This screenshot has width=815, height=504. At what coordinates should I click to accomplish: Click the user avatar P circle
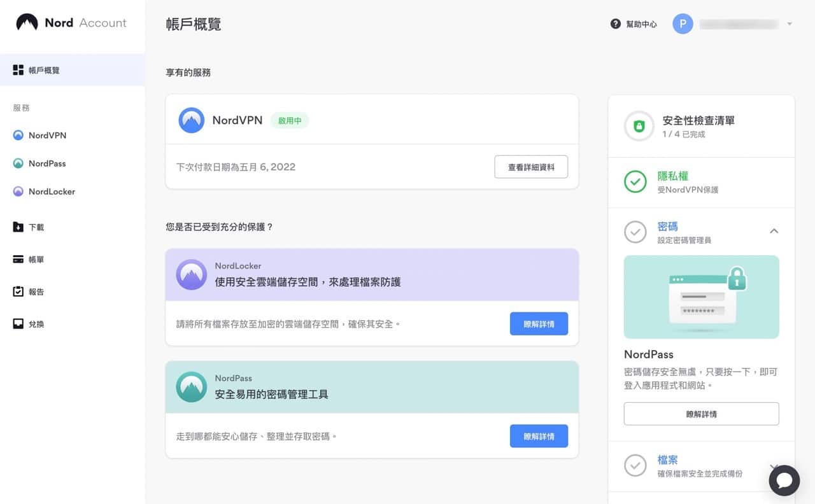click(x=683, y=24)
